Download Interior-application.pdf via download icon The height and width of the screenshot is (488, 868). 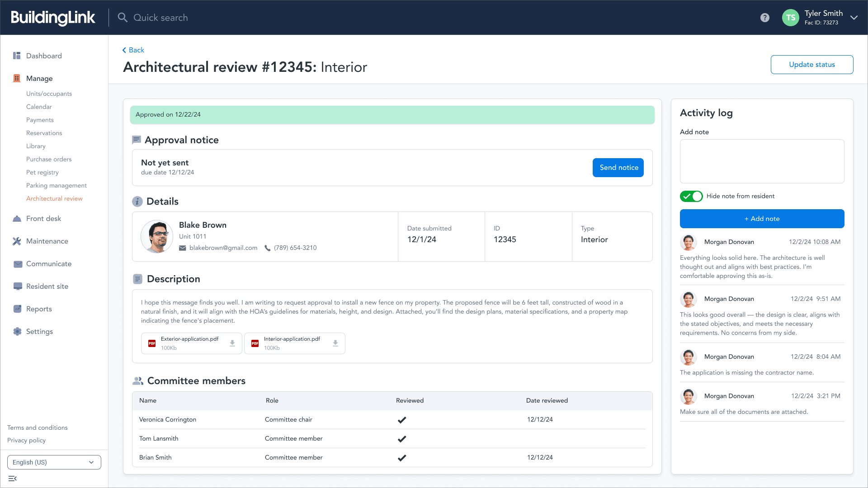(335, 343)
